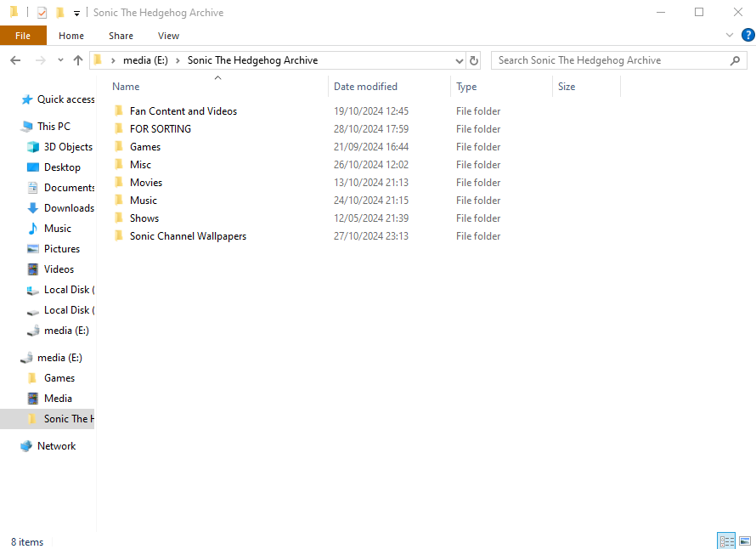Open the Share ribbon tab

click(121, 36)
